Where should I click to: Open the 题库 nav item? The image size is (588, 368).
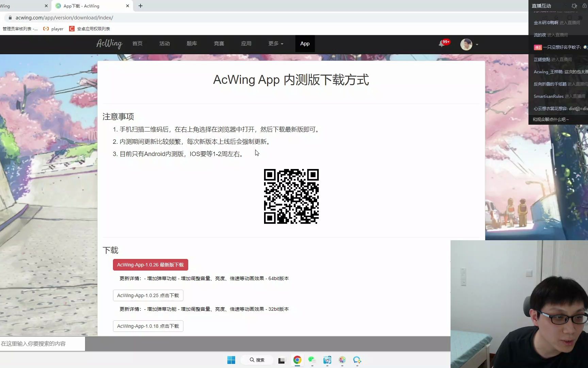point(192,44)
